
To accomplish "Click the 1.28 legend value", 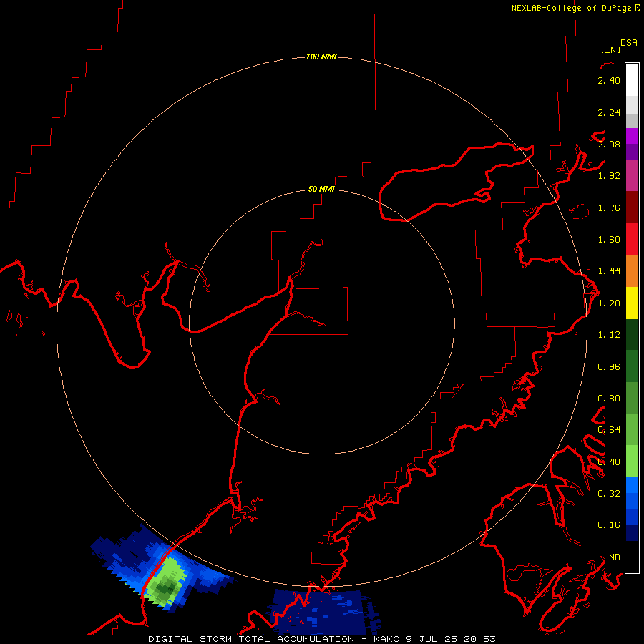I will (609, 303).
